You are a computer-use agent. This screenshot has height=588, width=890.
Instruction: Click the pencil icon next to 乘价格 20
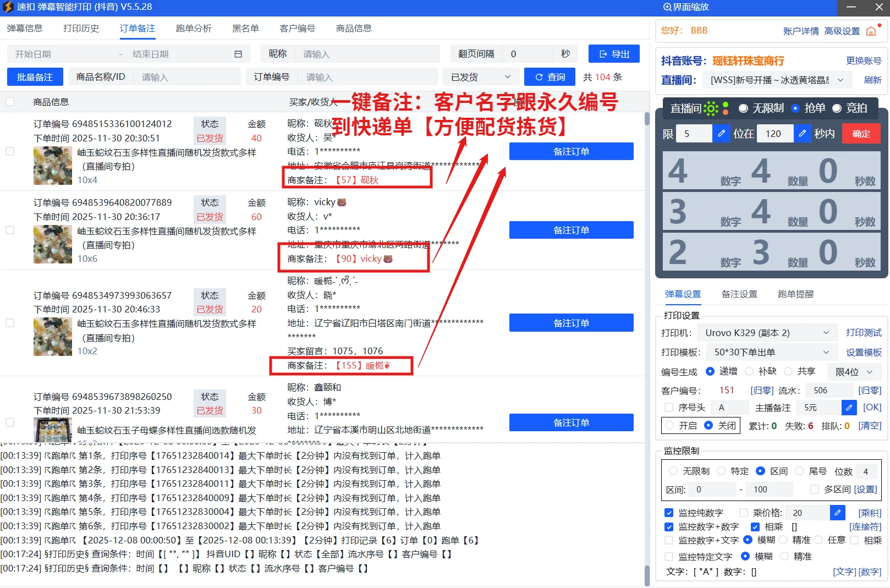point(837,512)
